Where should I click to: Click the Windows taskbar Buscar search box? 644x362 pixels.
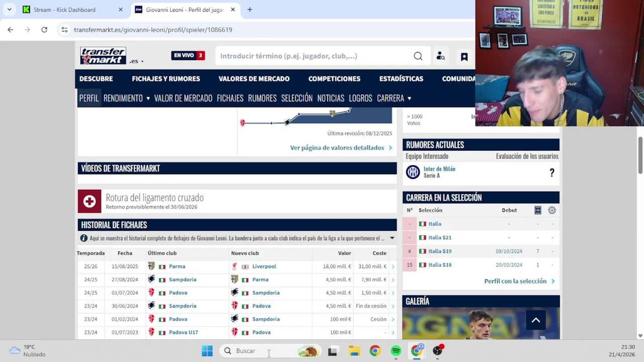point(271,351)
